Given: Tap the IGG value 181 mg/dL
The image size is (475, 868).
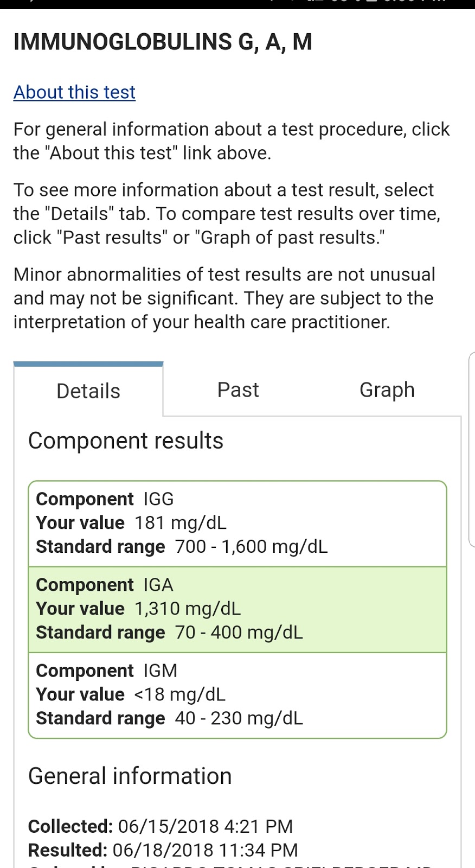Looking at the screenshot, I should click(180, 522).
